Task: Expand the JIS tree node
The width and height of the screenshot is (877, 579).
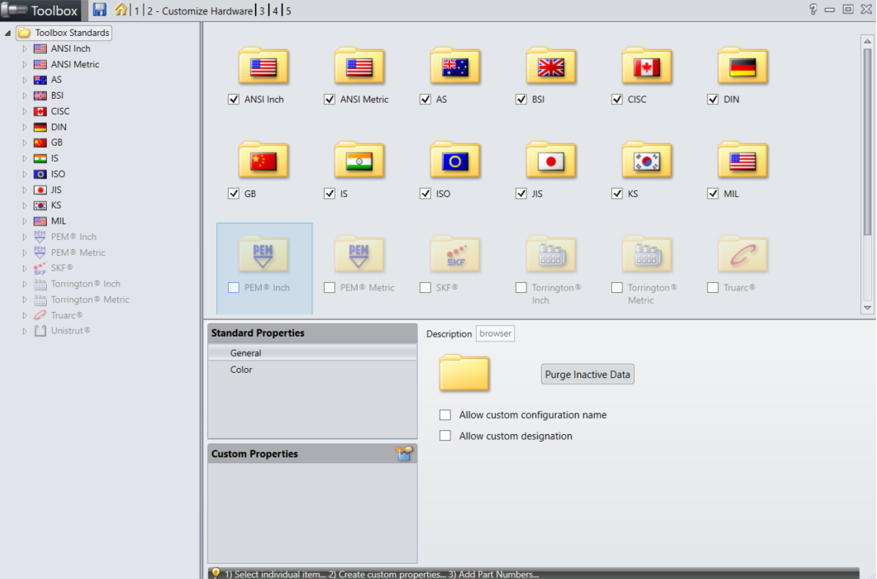Action: (x=25, y=190)
